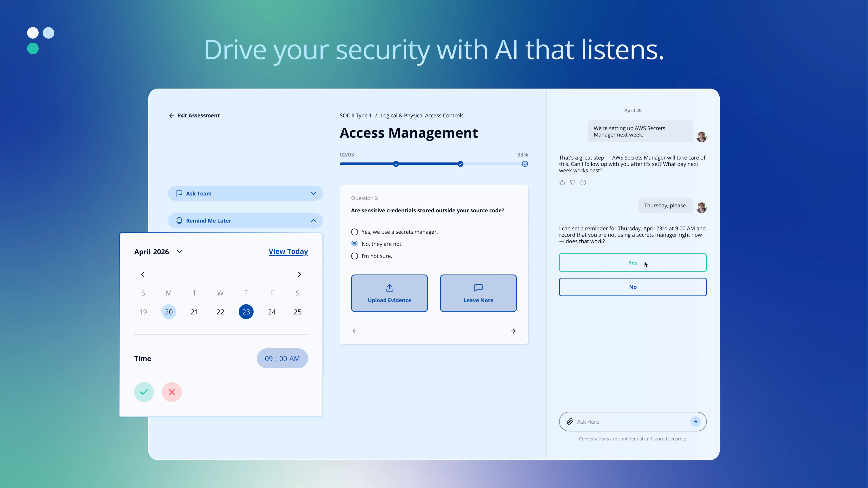Go to next question with right arrow
The width and height of the screenshot is (868, 488).
[513, 331]
